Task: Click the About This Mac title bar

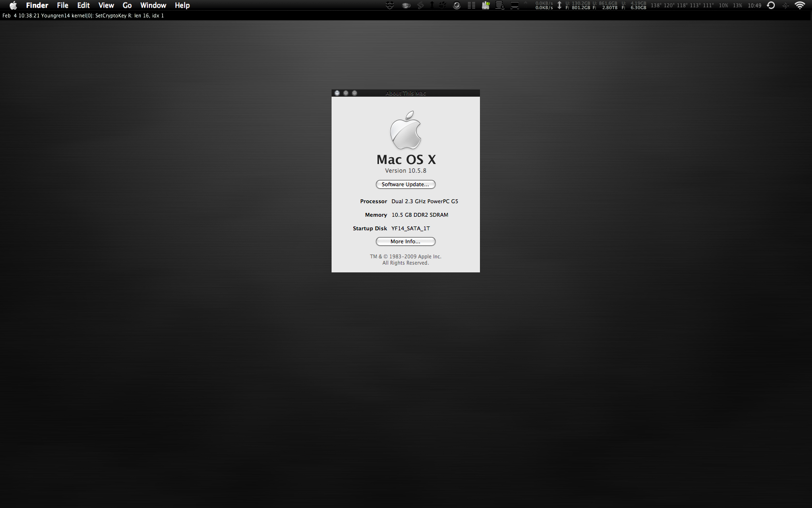Action: coord(406,93)
